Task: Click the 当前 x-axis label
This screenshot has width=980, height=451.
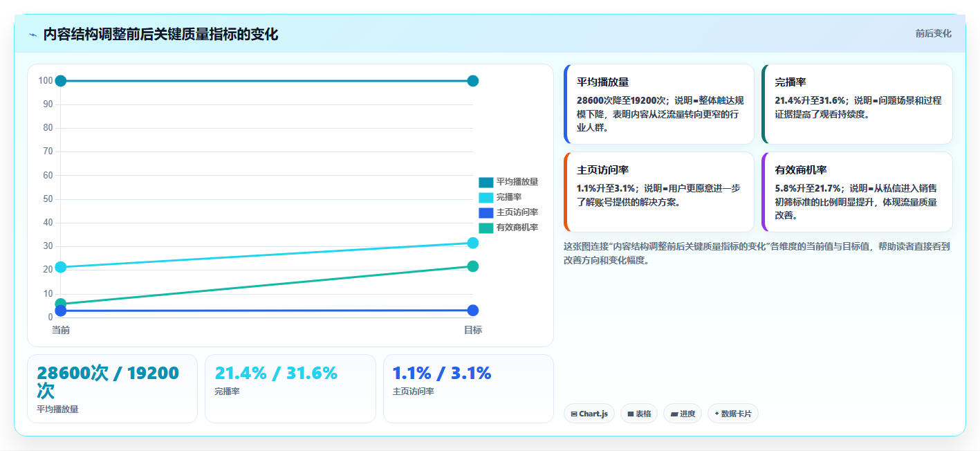Action: pos(61,330)
